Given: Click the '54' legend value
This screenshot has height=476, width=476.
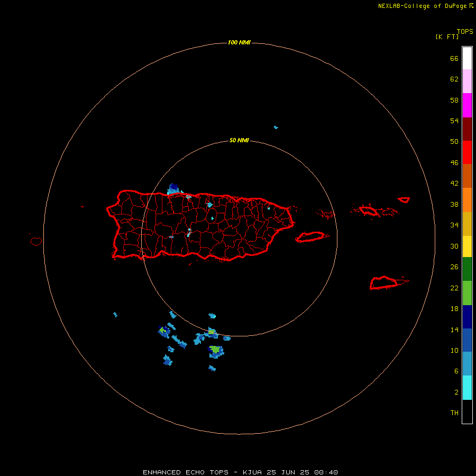Looking at the screenshot, I should tap(454, 121).
